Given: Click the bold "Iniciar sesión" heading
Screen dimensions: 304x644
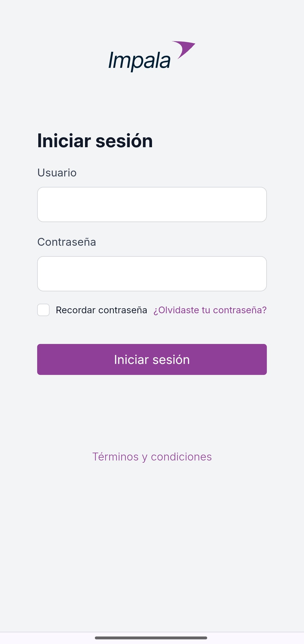Looking at the screenshot, I should click(95, 141).
